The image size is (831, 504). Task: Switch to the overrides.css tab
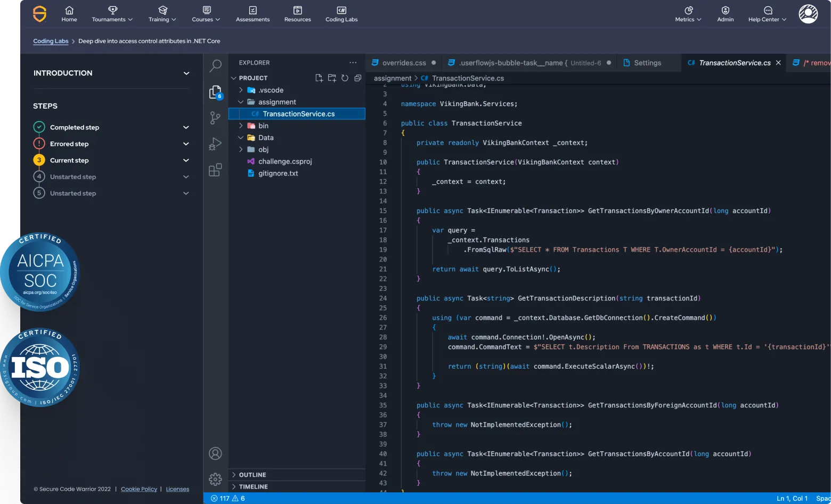point(404,63)
